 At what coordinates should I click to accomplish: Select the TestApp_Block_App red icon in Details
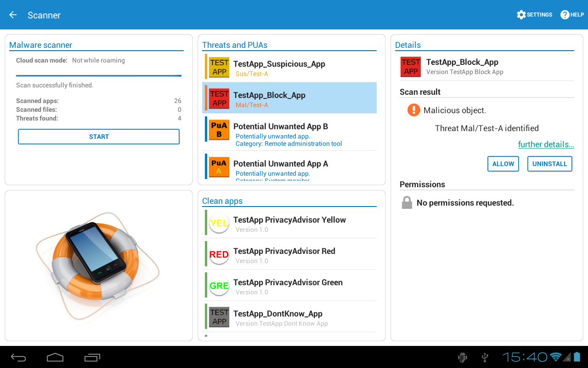pos(410,67)
